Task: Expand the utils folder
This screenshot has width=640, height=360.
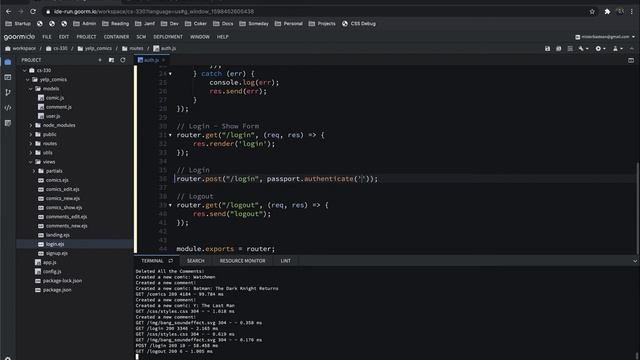Action: coord(31,153)
